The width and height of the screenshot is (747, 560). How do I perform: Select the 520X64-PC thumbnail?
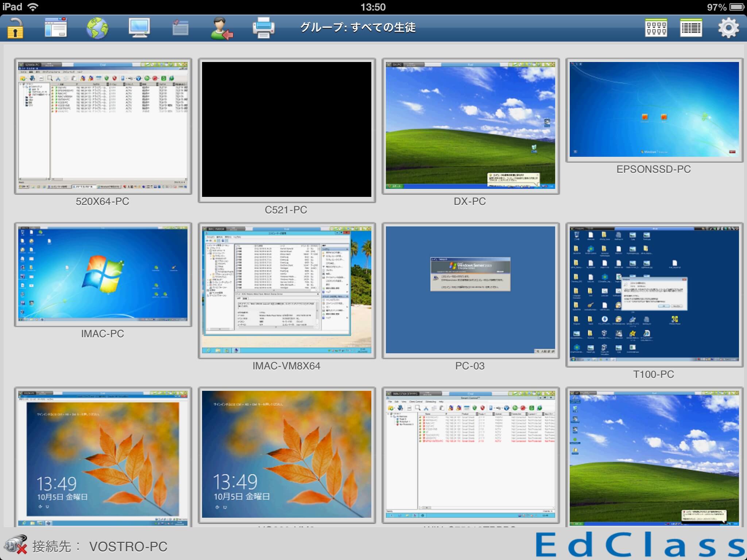click(103, 126)
